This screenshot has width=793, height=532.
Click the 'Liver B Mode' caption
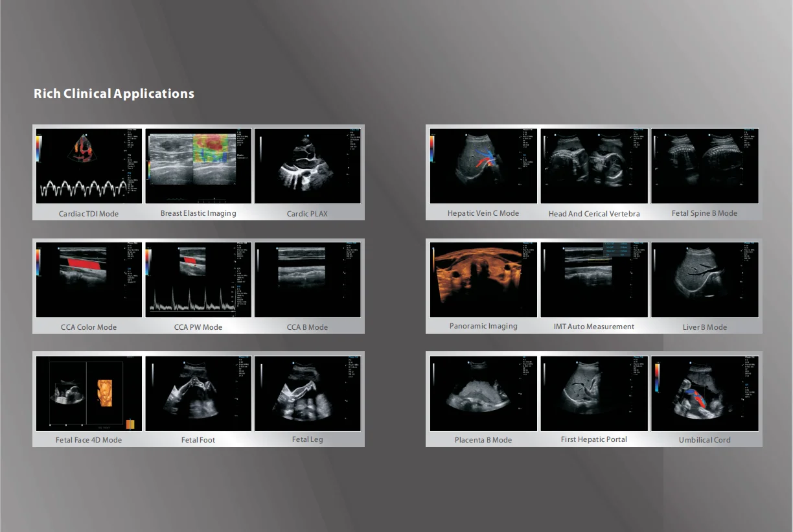[x=705, y=327]
